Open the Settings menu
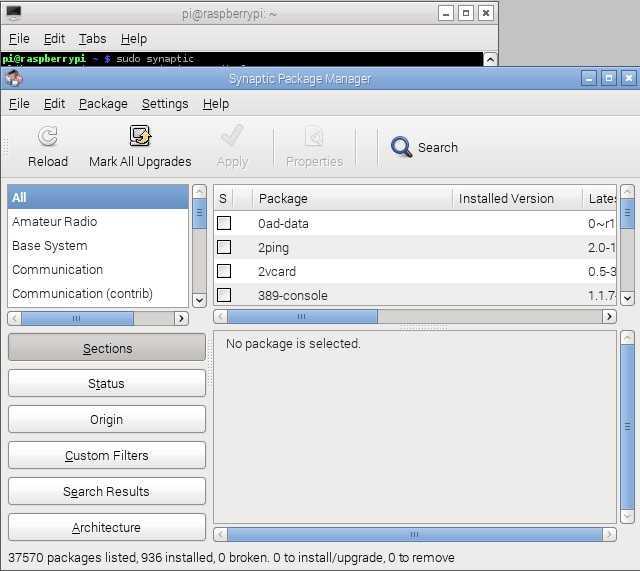 point(165,104)
